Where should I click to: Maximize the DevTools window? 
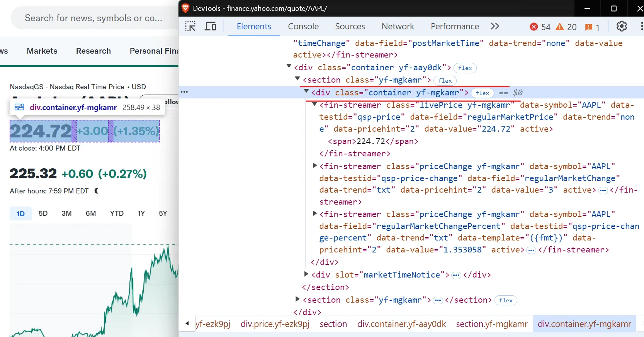click(x=613, y=8)
